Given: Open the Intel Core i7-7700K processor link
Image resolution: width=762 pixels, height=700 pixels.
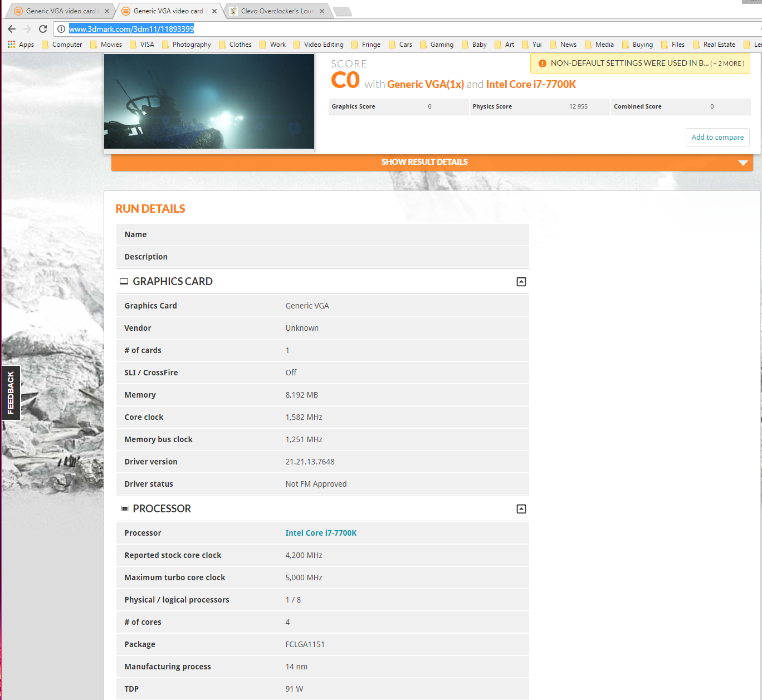Looking at the screenshot, I should [x=321, y=533].
